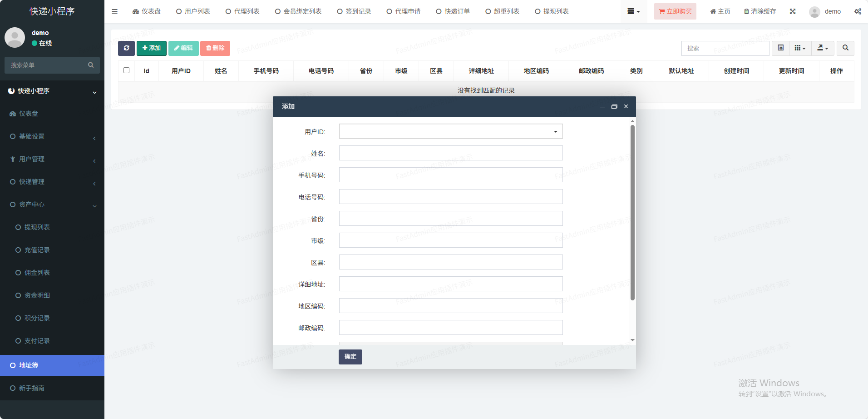Click the fullscreen toggle icon
This screenshot has width=868, height=419.
[x=793, y=11]
